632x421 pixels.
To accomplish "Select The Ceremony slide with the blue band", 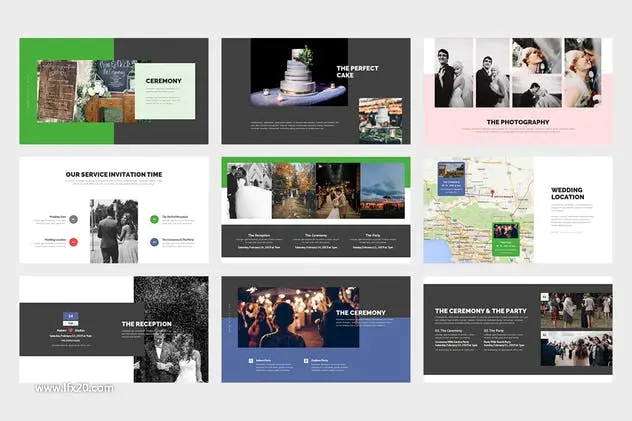I will pos(316,329).
